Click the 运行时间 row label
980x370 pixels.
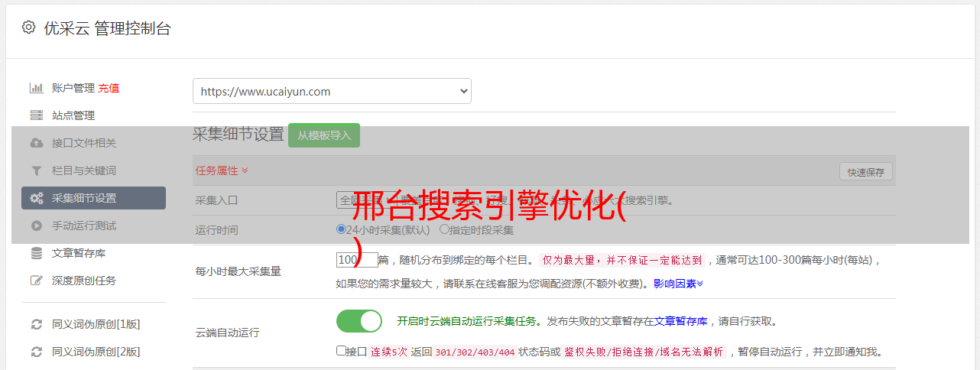[x=216, y=230]
